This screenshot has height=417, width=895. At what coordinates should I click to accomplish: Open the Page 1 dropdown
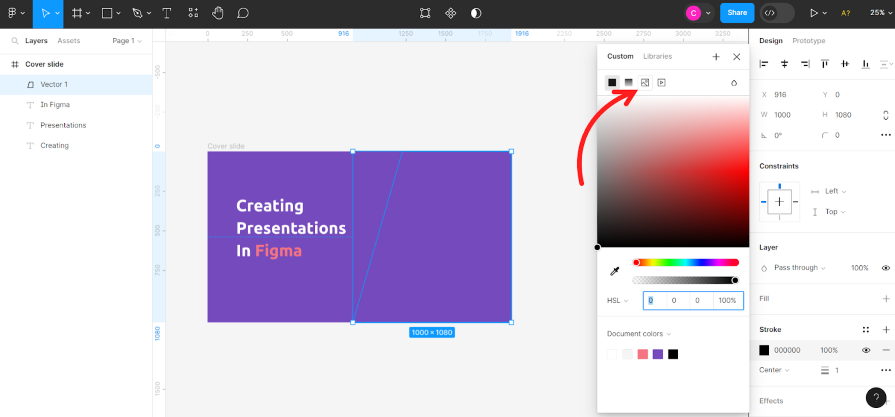(127, 41)
